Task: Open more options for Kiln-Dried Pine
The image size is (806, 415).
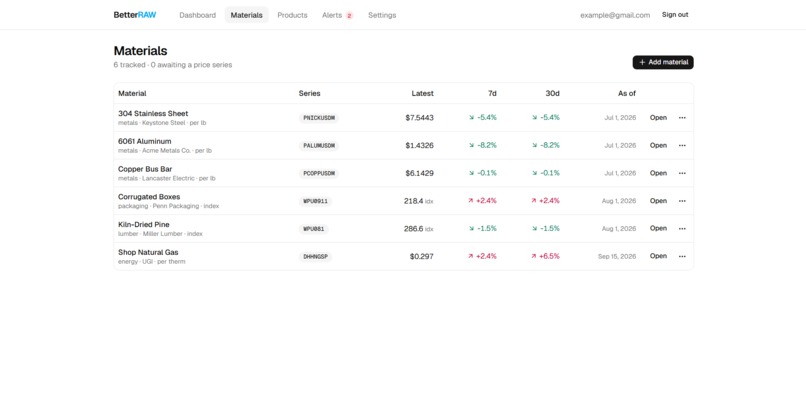Action: [682, 228]
